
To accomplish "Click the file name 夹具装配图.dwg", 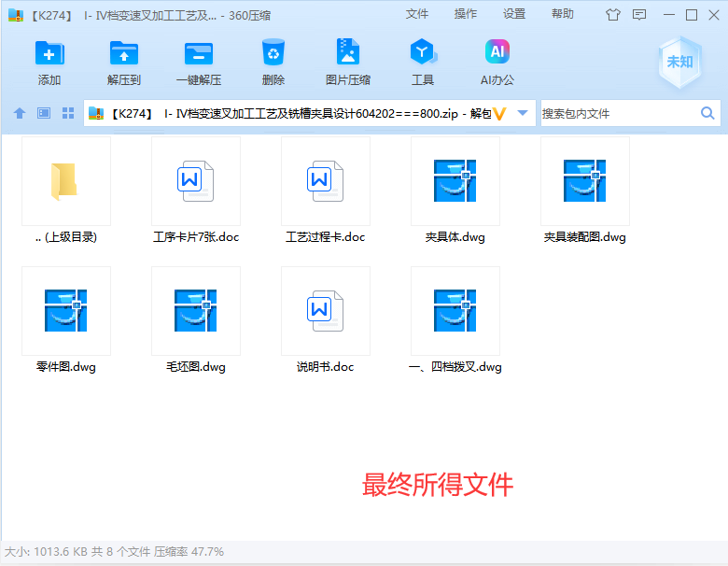I will tap(585, 237).
